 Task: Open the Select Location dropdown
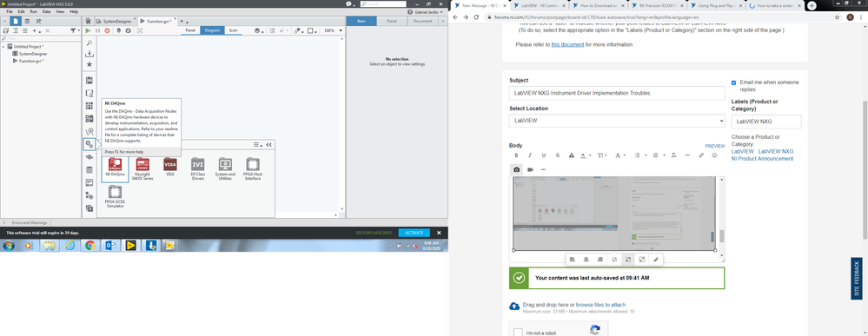pyautogui.click(x=617, y=120)
